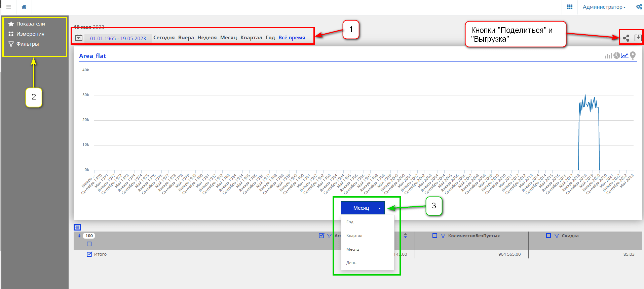Image resolution: width=644 pixels, height=289 pixels.
Task: Click the Скидка column header
Action: coord(570,236)
